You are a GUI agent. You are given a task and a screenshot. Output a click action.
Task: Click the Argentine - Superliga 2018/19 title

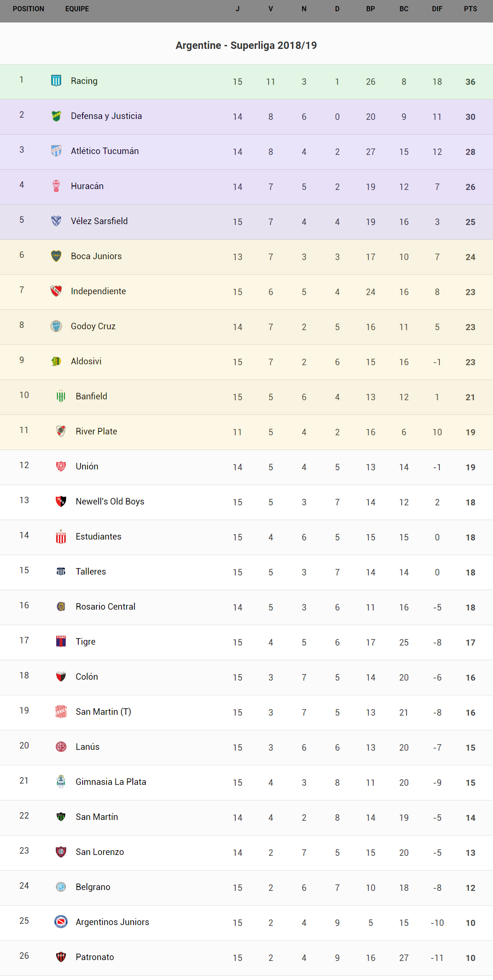(x=246, y=45)
